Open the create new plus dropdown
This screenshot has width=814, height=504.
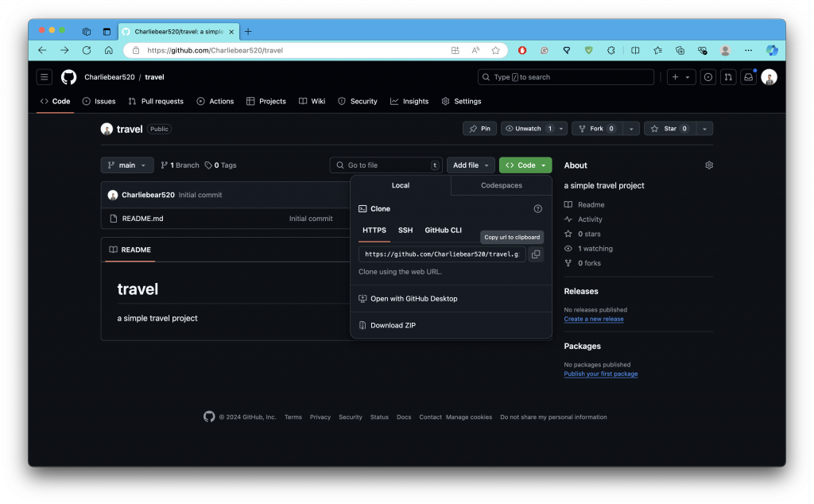click(x=681, y=77)
